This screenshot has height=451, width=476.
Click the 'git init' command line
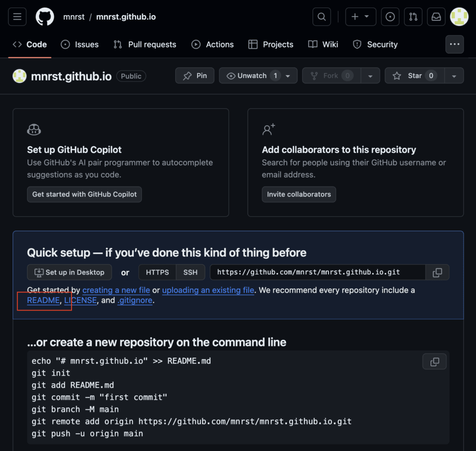point(51,373)
